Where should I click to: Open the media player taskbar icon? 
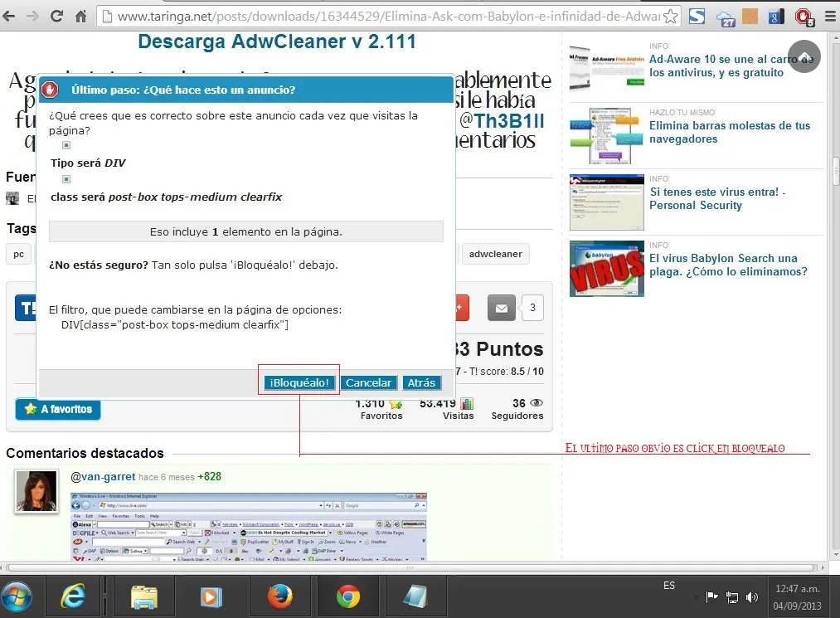211,597
